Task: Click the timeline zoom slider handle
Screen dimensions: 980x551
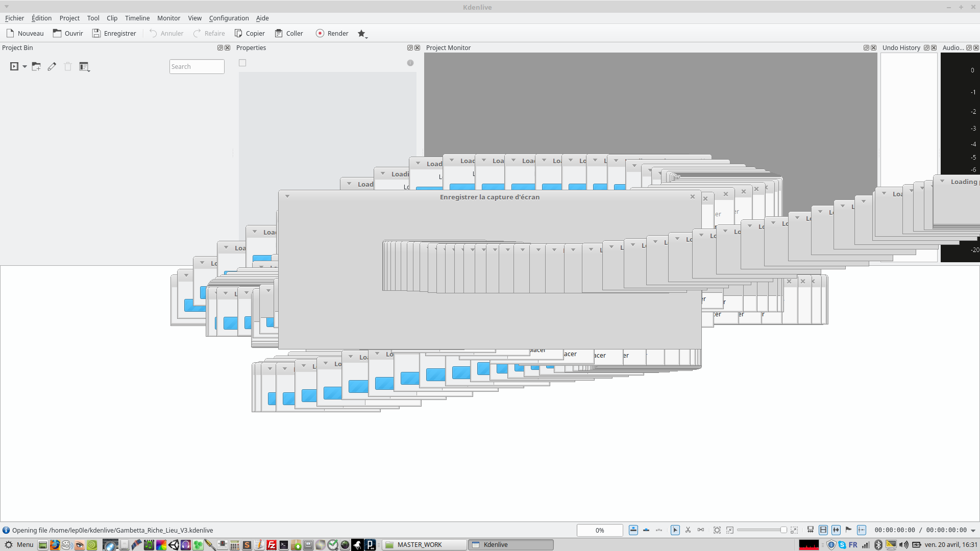Action: click(783, 530)
